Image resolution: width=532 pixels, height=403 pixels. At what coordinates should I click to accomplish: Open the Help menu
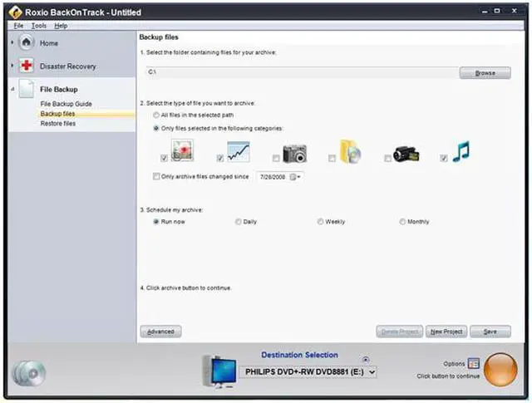61,26
